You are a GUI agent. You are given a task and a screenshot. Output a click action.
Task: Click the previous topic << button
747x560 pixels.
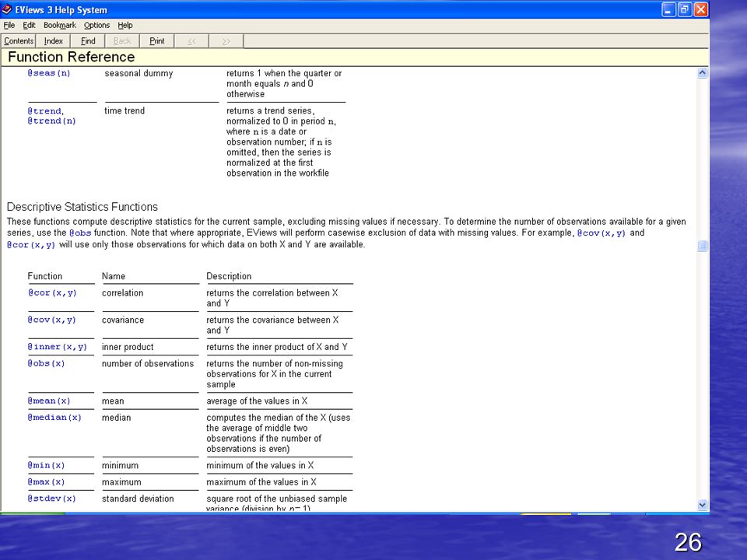click(191, 41)
